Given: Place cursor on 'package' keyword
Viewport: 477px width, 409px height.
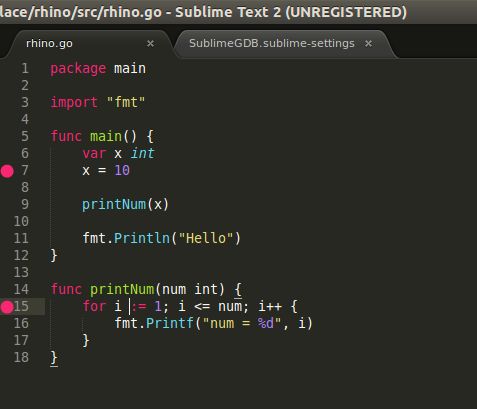Looking at the screenshot, I should click(78, 69).
